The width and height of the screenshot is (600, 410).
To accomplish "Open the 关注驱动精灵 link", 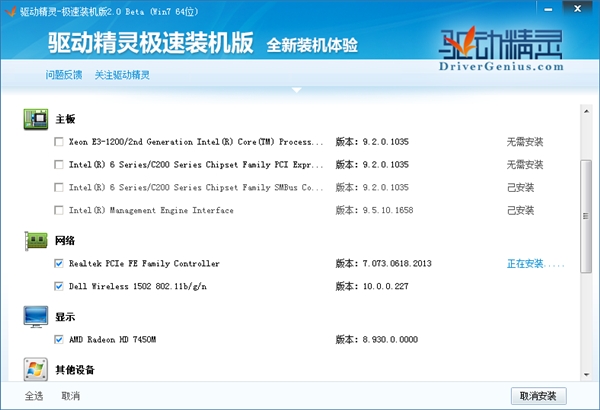I will click(x=122, y=75).
